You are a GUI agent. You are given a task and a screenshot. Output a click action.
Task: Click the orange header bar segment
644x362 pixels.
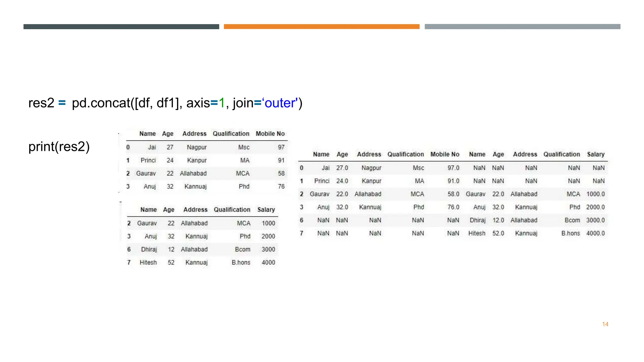(321, 27)
